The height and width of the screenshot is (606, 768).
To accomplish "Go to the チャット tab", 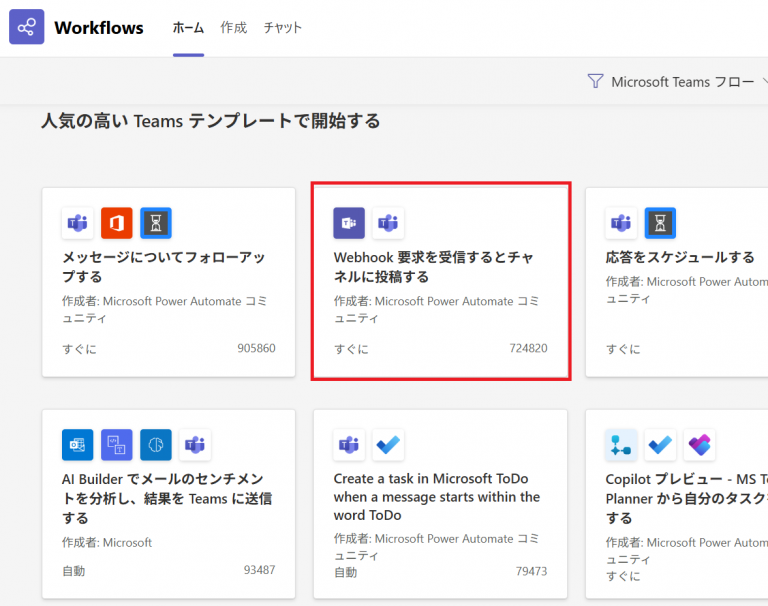I will 283,28.
